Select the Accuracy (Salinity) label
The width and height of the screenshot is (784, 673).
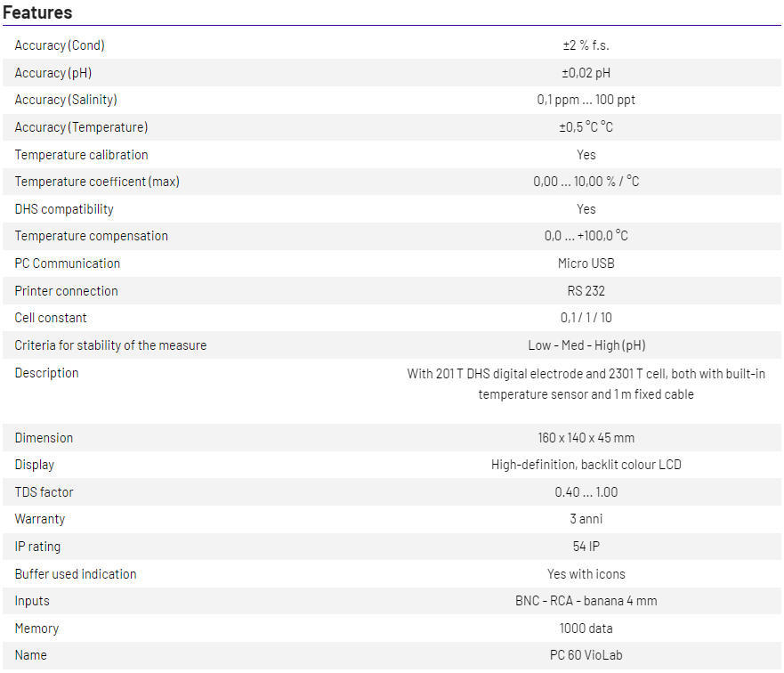[66, 100]
